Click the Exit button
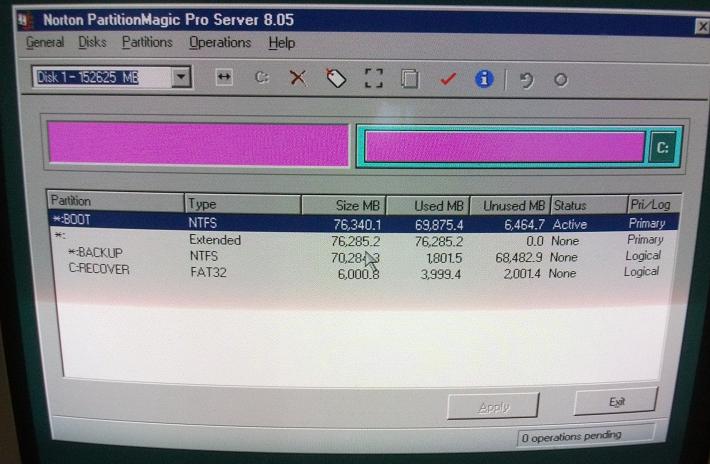Screen dimensions: 710x464 [616, 402]
